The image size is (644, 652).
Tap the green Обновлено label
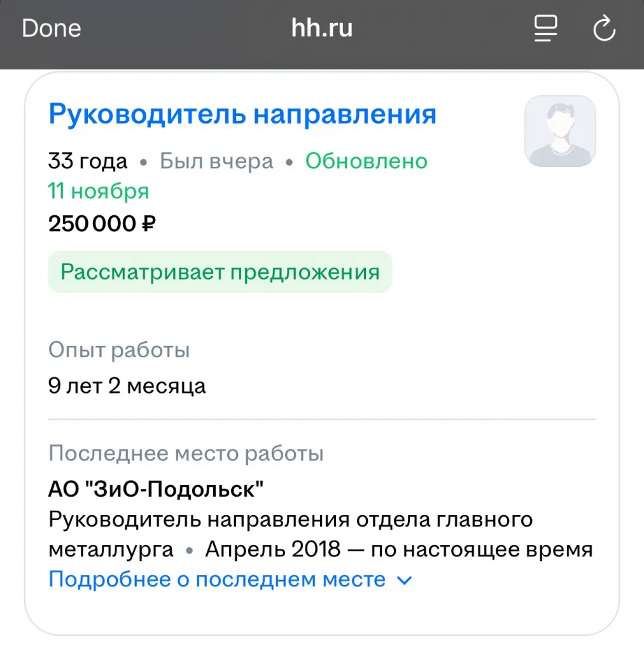366,161
